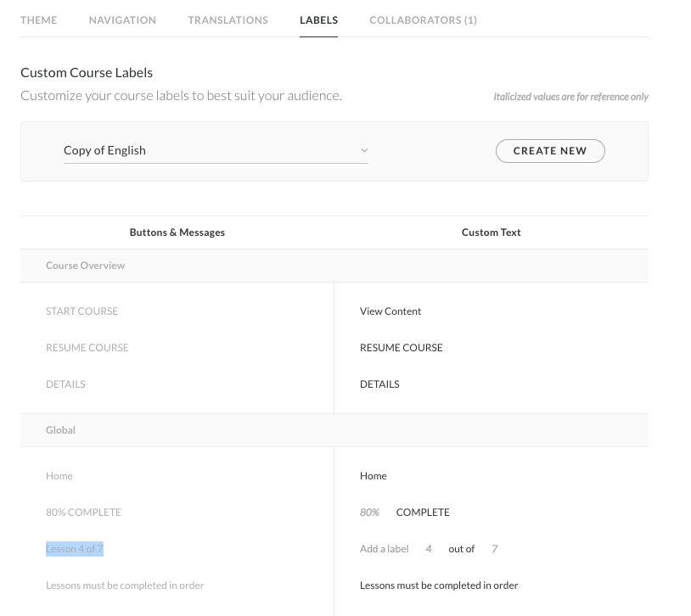Edit the DETAILS custom text field
Screen dimensions: 691x616
click(x=379, y=384)
